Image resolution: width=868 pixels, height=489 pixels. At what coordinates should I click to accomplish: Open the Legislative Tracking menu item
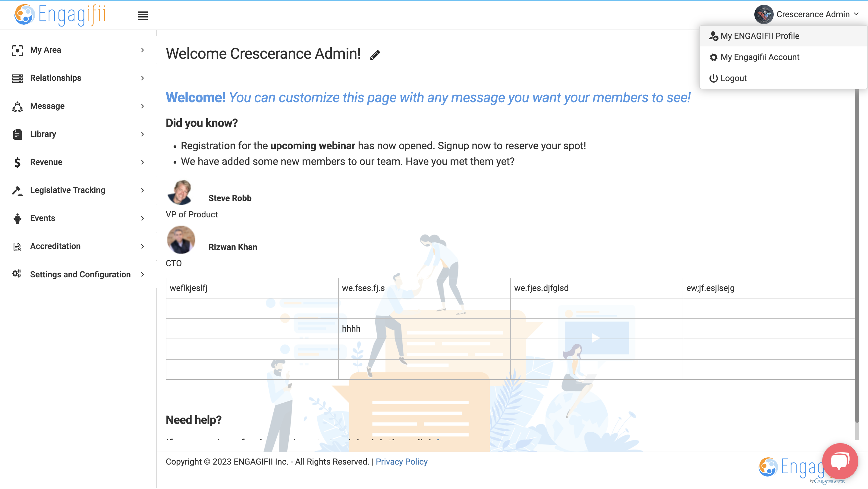click(78, 191)
